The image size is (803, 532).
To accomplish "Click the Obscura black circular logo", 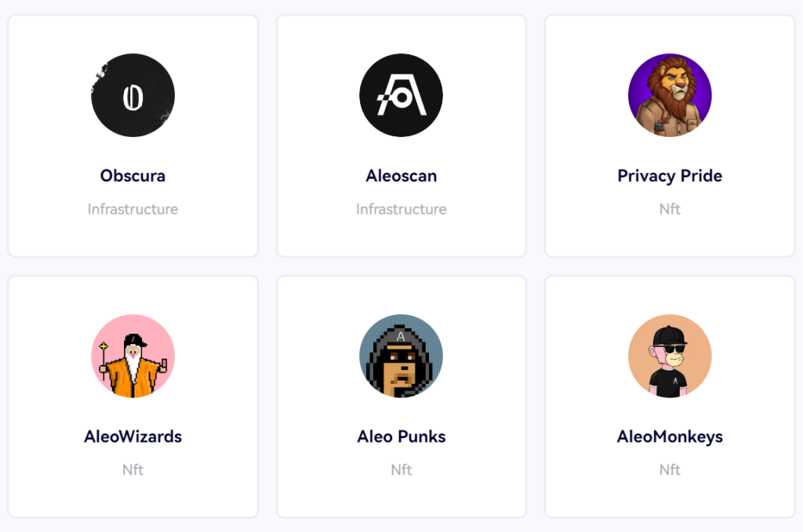I will pos(133,95).
